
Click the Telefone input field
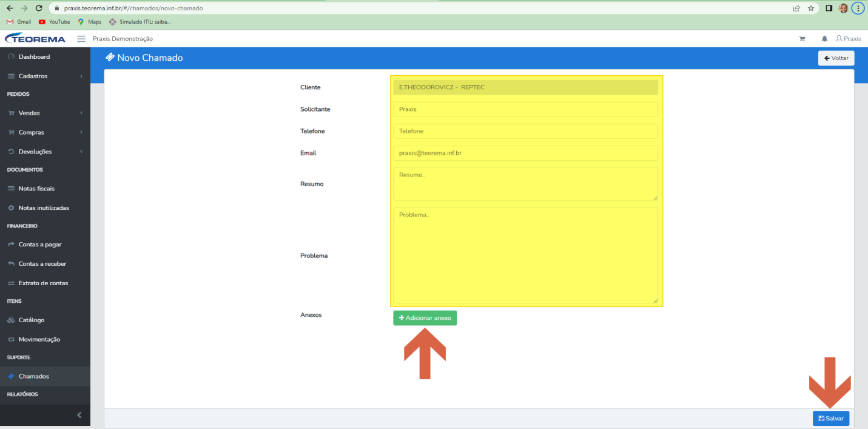point(525,131)
